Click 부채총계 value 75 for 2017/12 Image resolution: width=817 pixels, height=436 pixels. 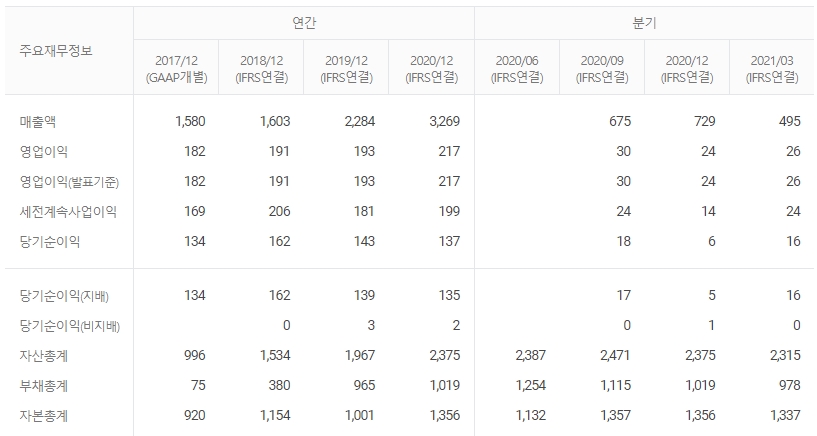coord(198,385)
